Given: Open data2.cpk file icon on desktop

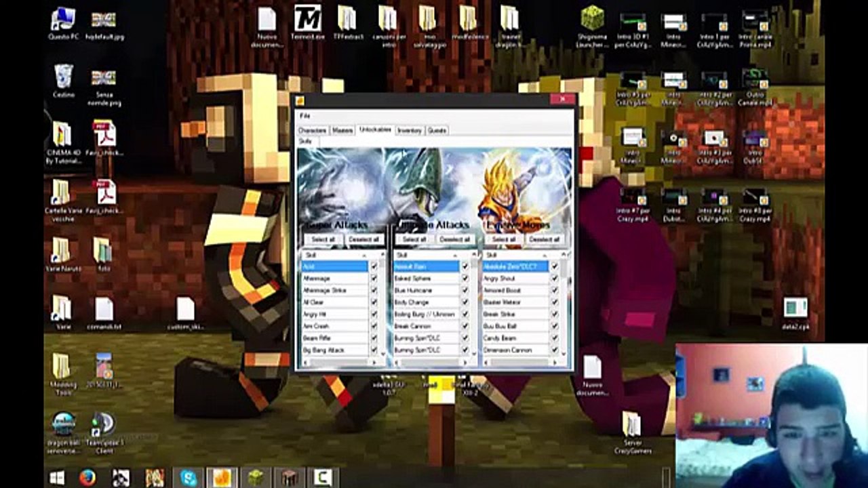Looking at the screenshot, I should click(795, 314).
